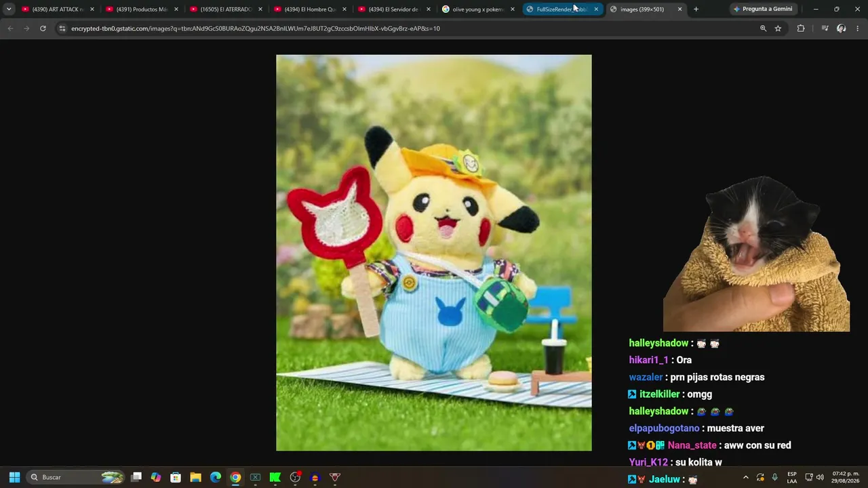Viewport: 868px width, 488px height.
Task: Click the username itzelkiller in chat
Action: point(659,394)
